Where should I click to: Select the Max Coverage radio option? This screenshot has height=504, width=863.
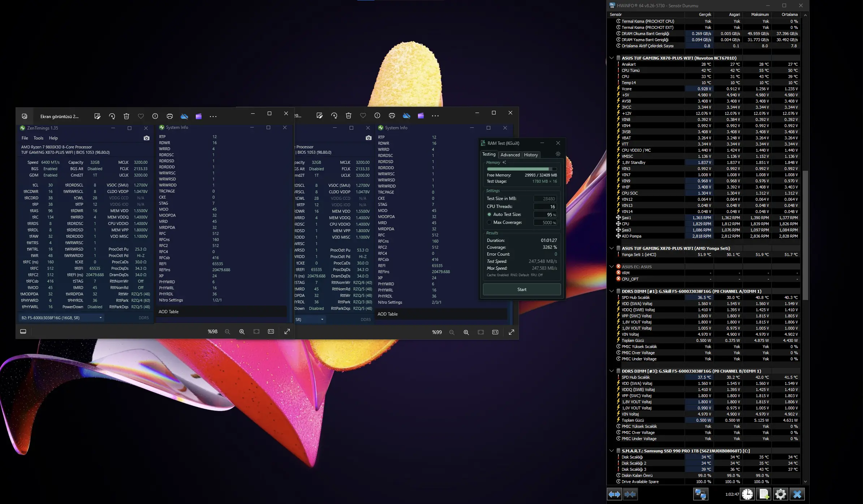(489, 222)
